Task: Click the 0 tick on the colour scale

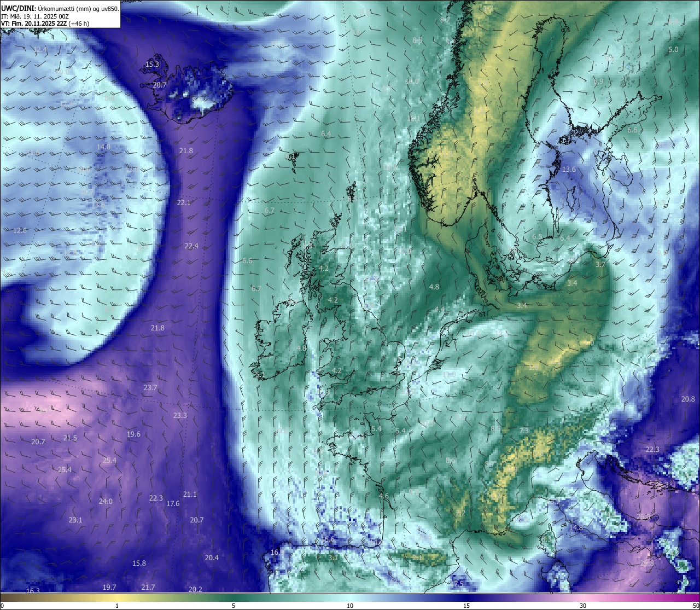Action: click(2, 606)
